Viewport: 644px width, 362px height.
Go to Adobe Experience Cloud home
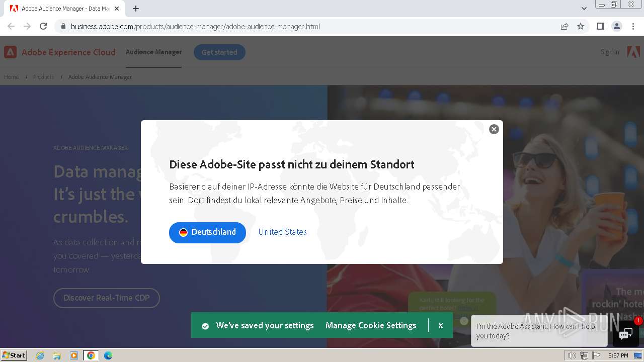[x=60, y=52]
